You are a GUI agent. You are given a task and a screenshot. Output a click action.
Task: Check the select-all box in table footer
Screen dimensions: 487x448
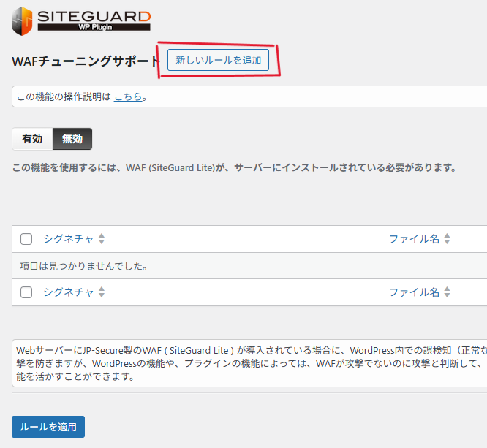coord(26,292)
